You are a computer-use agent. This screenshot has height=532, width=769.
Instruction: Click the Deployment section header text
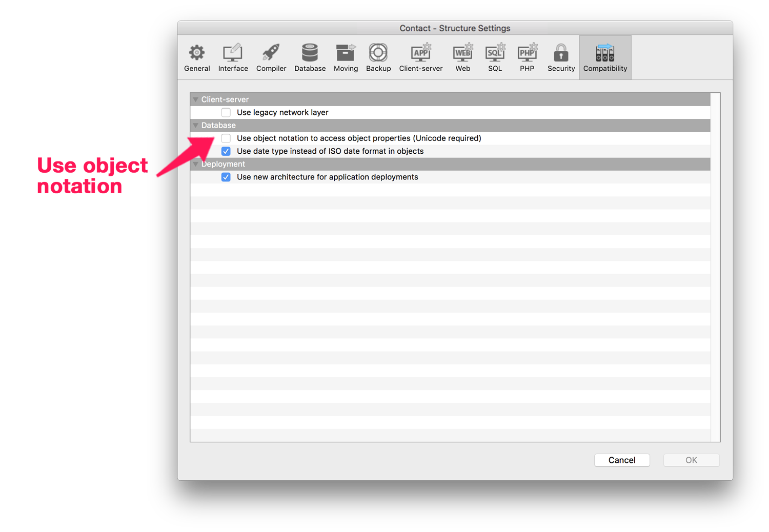[223, 164]
